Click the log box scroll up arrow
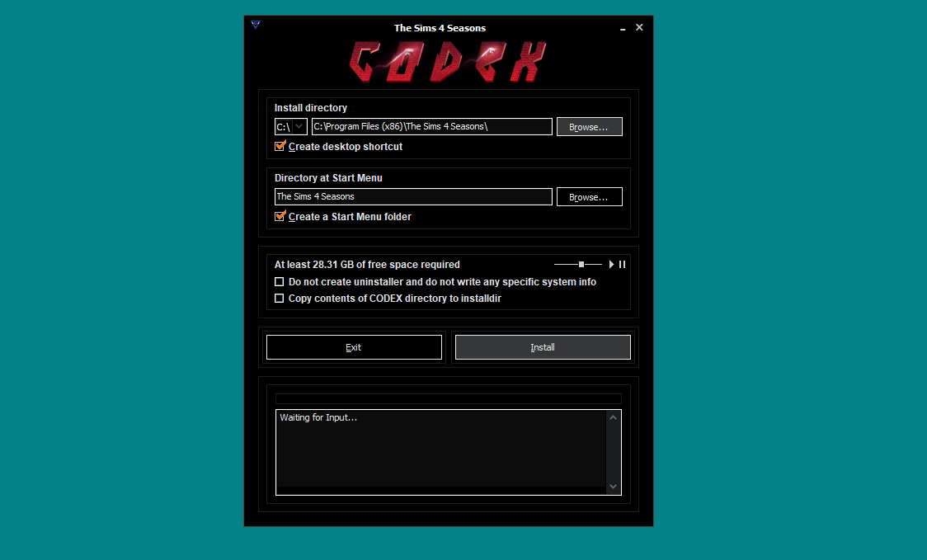Screen dimensions: 927x560 613,417
